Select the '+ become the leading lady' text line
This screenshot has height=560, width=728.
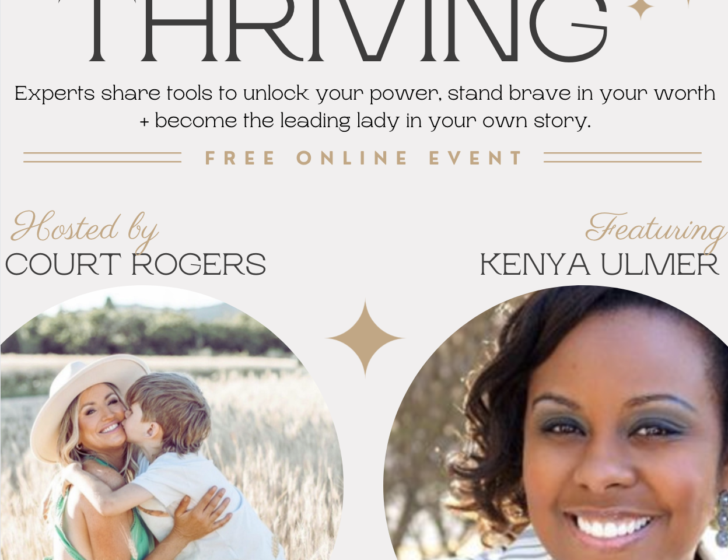tap(365, 121)
